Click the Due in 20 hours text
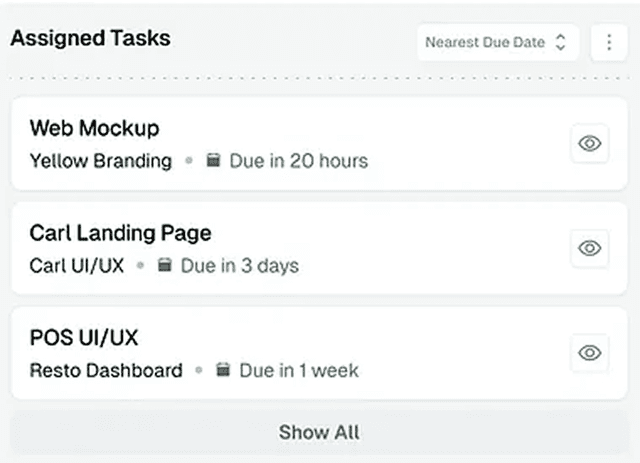Screen dimensions: 640x463 (x=298, y=160)
